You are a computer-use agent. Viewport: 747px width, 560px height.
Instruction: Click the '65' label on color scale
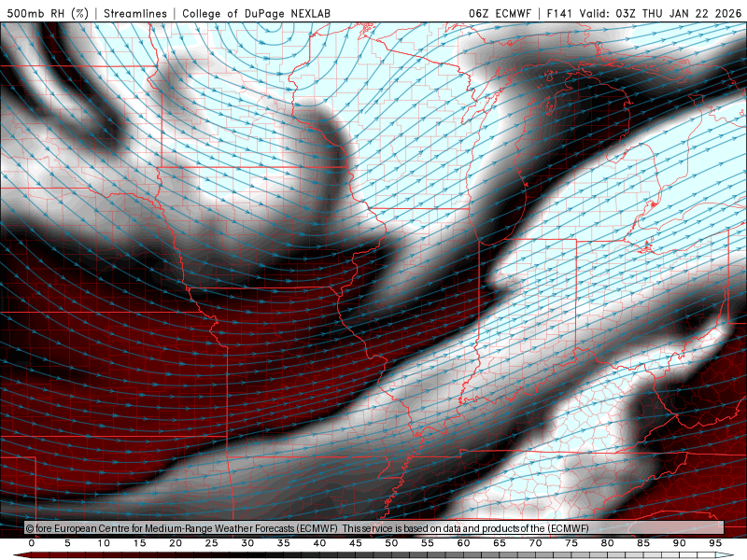pos(500,543)
